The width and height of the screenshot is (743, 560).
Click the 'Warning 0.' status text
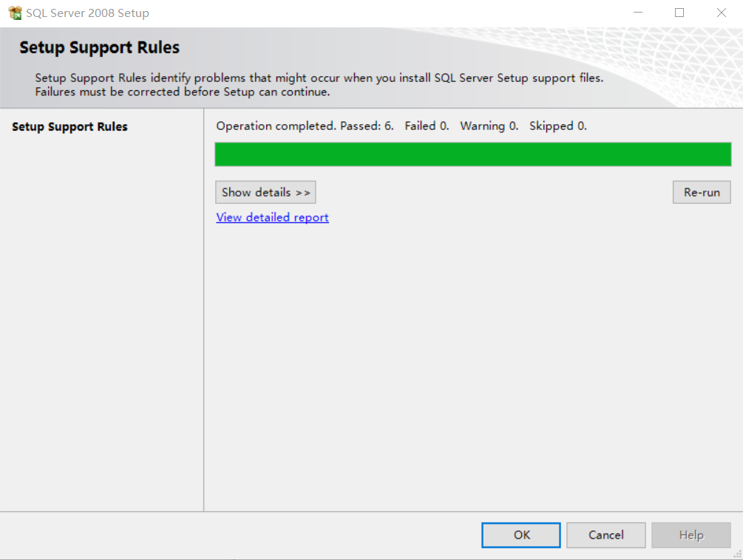[489, 126]
